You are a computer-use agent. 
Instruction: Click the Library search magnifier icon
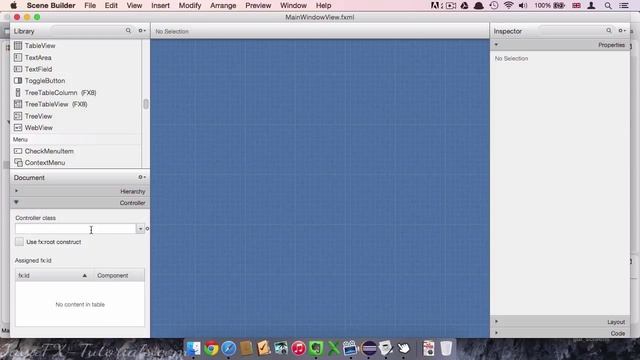pos(128,31)
